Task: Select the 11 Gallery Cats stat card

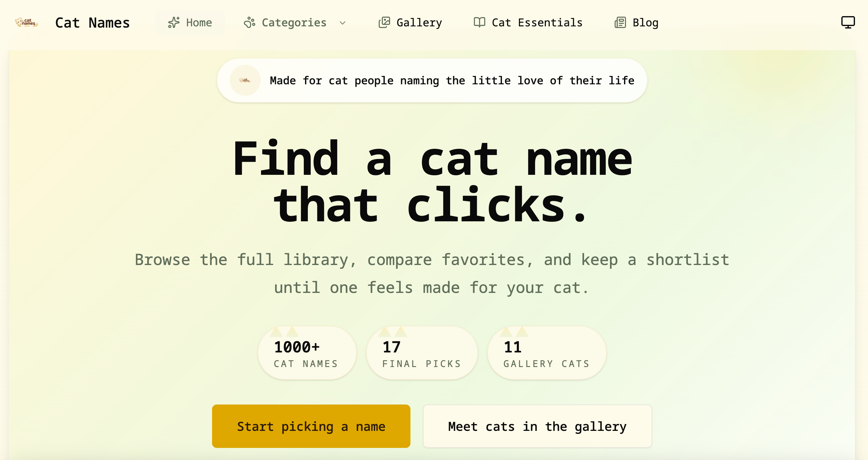Action: pyautogui.click(x=546, y=353)
